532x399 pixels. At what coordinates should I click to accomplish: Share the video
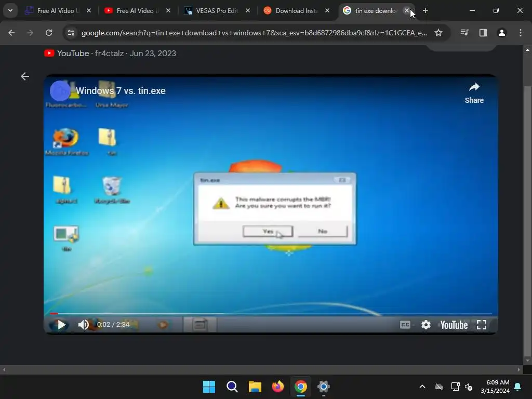click(x=474, y=93)
